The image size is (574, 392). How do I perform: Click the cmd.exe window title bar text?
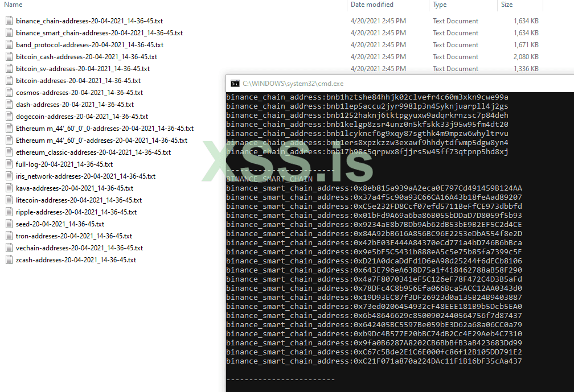(293, 84)
